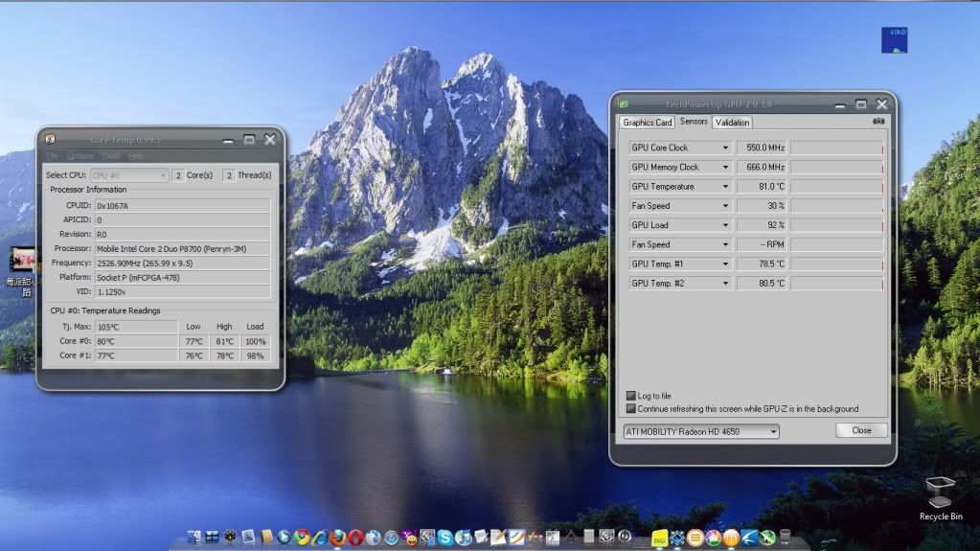Expand the GPU Core Clock sensor dropdown
This screenshot has height=551, width=980.
[725, 148]
